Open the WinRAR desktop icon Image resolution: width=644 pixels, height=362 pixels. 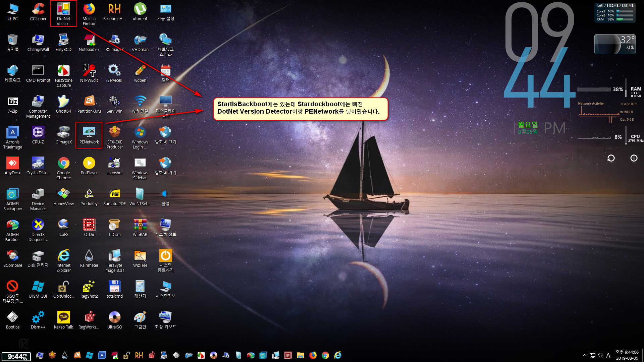click(140, 228)
